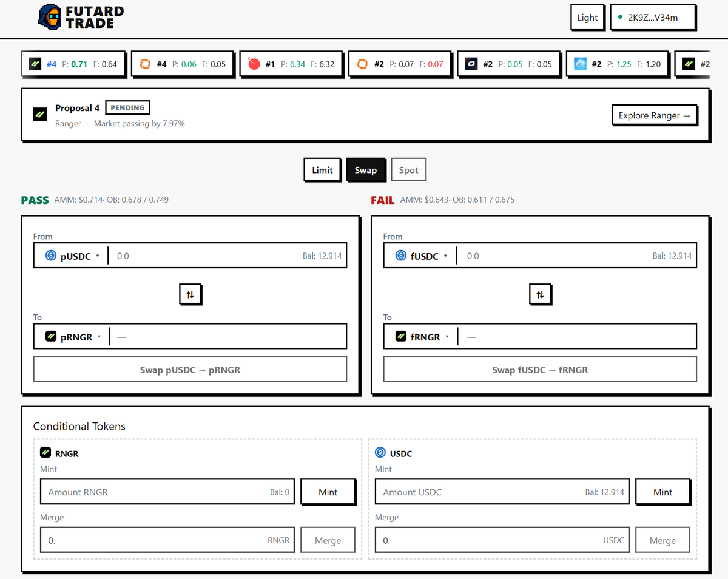
Task: Click the Conditional Tokens heading
Action: 79,426
